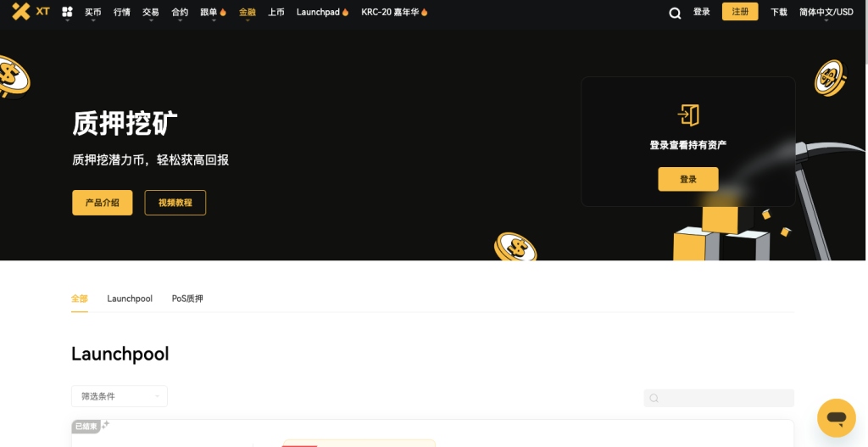Expand the 金融 dropdown menu

pos(248,14)
